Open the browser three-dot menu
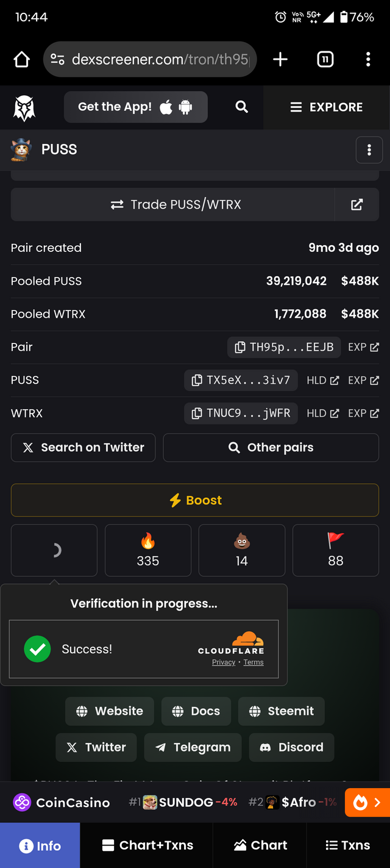 click(368, 59)
